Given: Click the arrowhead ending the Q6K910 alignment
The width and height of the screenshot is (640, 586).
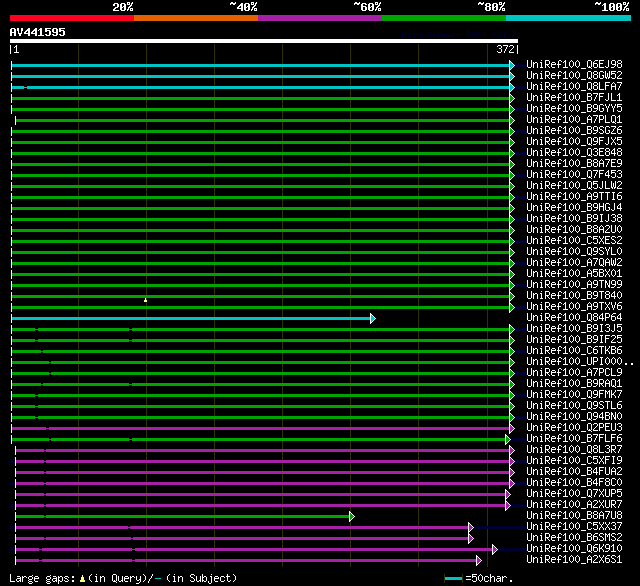Looking at the screenshot, I should point(494,549).
